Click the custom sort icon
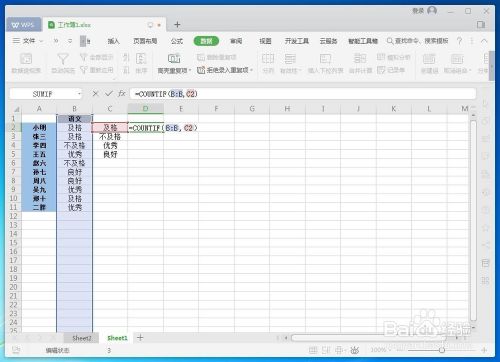Viewport: 500px width, 362px height. click(x=141, y=59)
